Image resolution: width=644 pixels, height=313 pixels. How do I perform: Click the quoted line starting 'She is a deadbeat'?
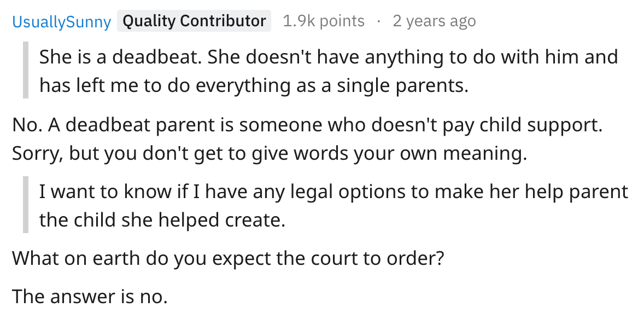(329, 57)
